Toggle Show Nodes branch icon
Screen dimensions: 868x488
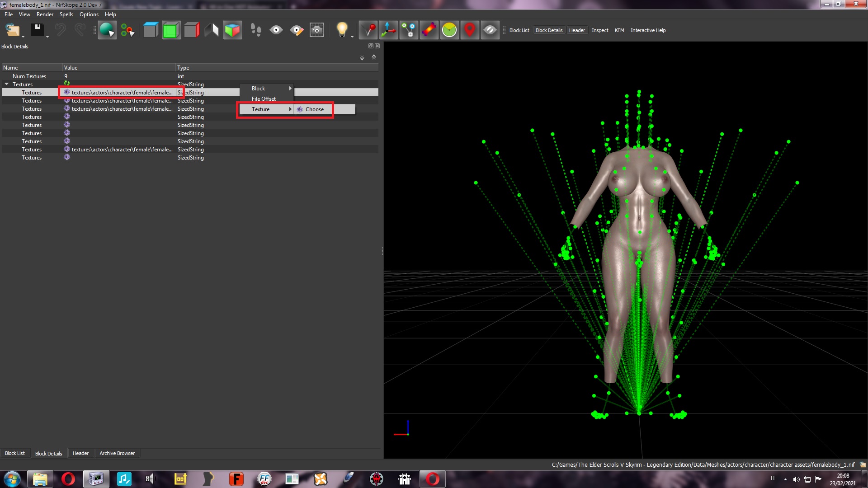pyautogui.click(x=409, y=30)
